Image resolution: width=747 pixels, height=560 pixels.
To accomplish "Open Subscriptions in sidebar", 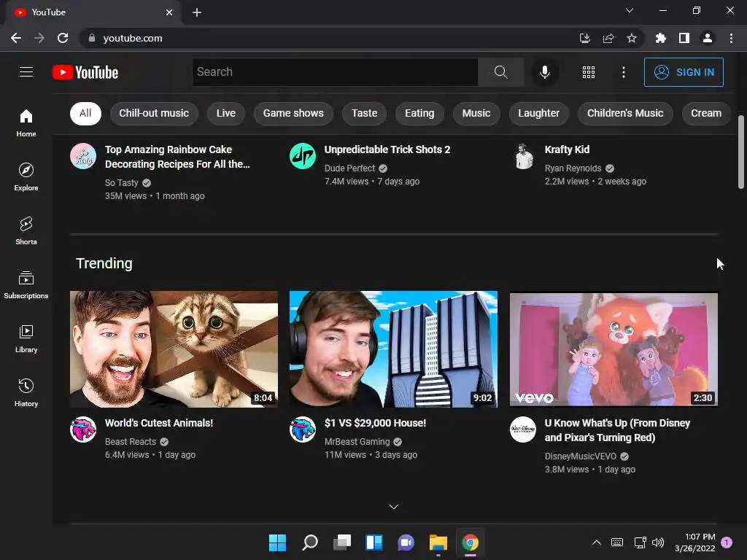I will click(x=26, y=285).
